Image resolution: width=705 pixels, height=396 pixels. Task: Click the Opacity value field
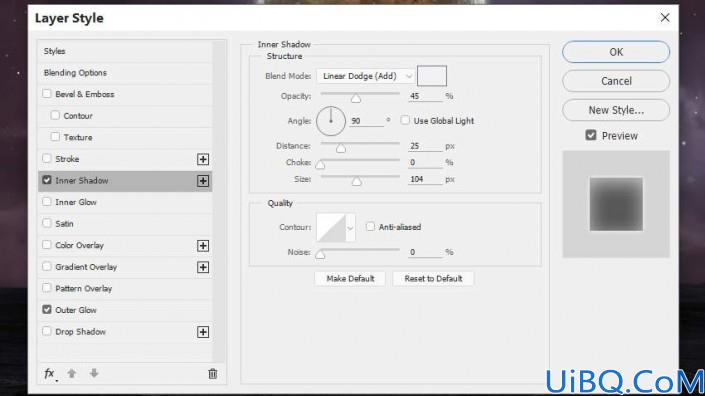[425, 96]
